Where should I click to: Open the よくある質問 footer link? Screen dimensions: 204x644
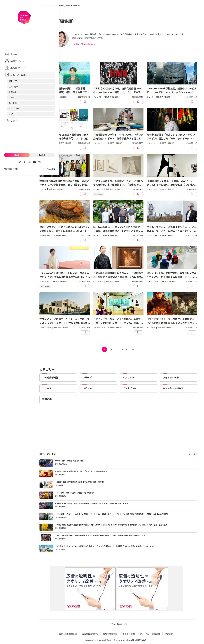[128, 634]
